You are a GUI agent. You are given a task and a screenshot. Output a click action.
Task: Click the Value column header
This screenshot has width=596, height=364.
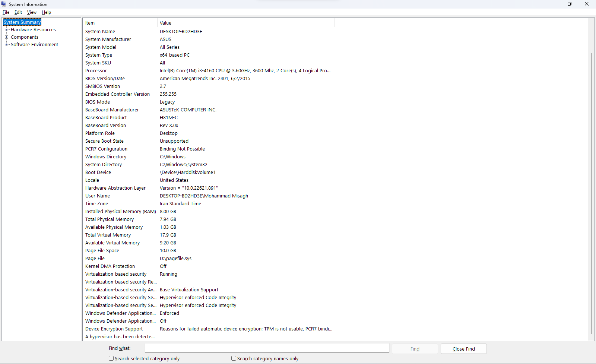[246, 23]
